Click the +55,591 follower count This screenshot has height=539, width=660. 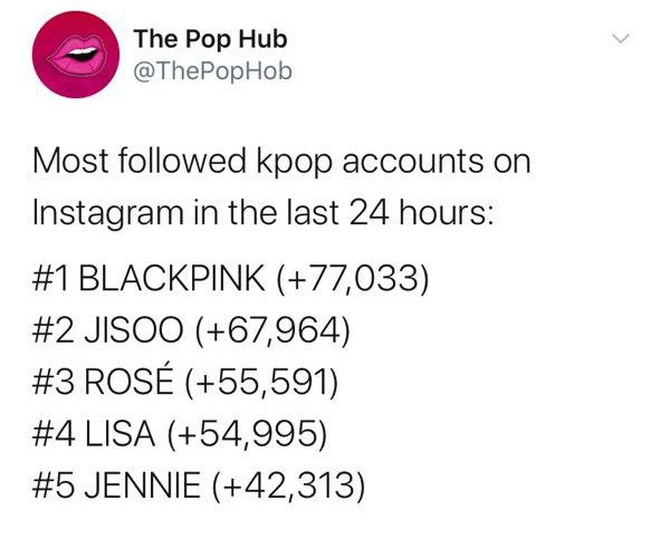click(261, 382)
